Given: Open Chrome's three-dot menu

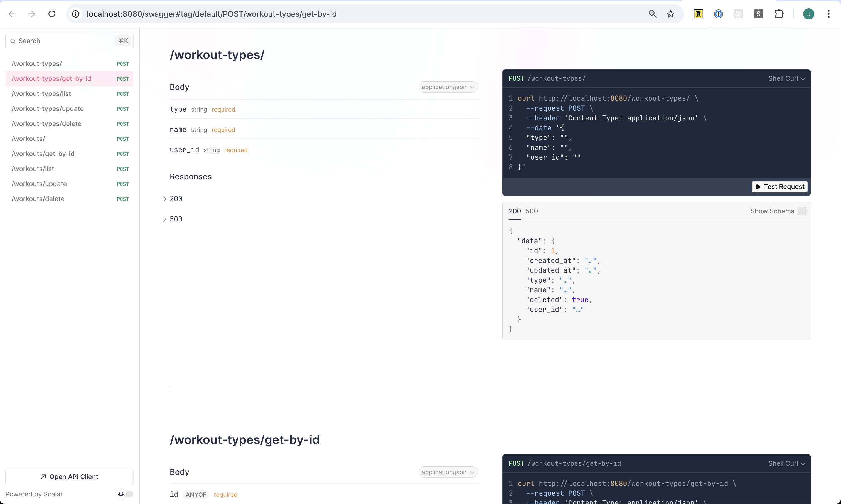Looking at the screenshot, I should click(x=829, y=14).
